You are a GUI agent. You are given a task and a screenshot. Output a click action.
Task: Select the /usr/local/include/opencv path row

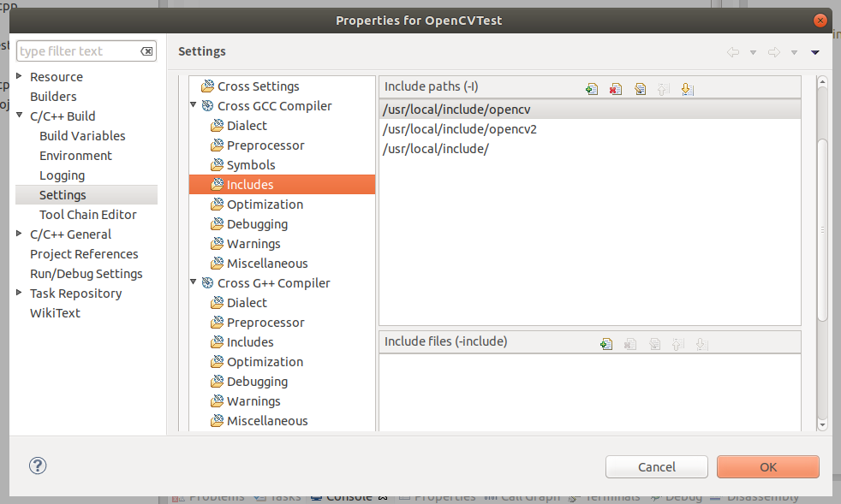pos(590,110)
